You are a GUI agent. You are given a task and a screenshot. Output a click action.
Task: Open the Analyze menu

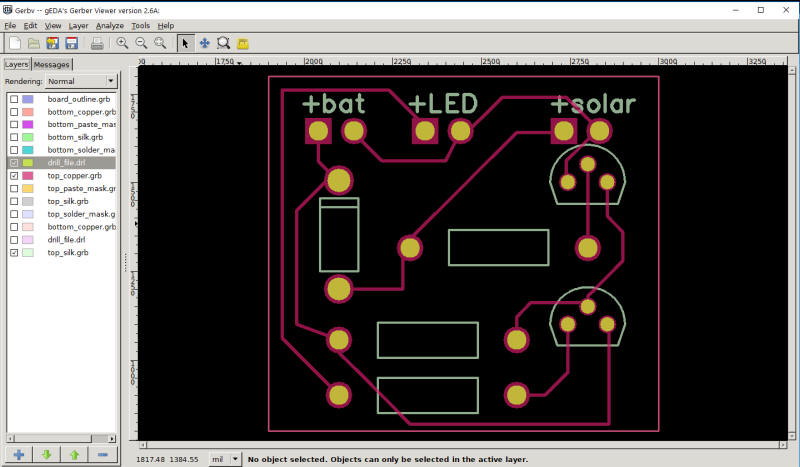110,25
